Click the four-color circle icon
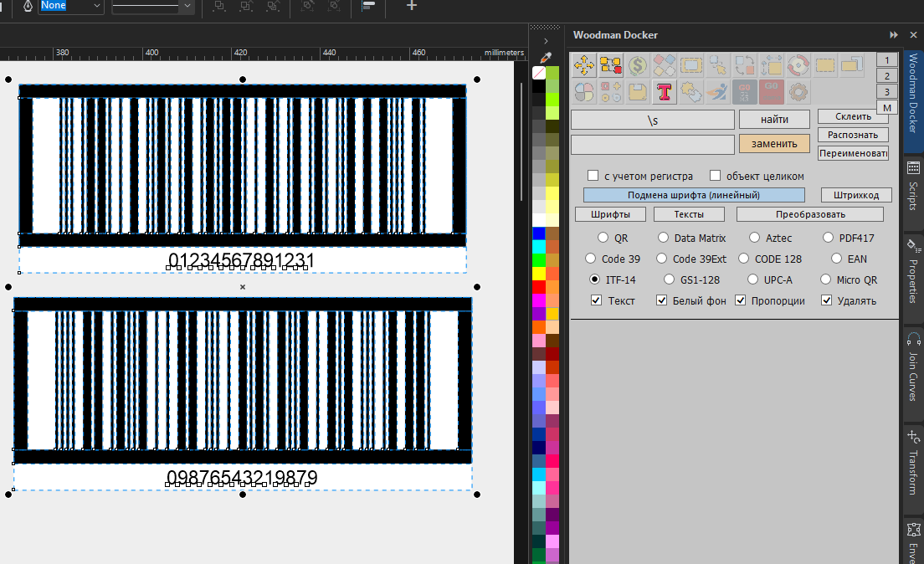The width and height of the screenshot is (924, 564). tap(584, 92)
